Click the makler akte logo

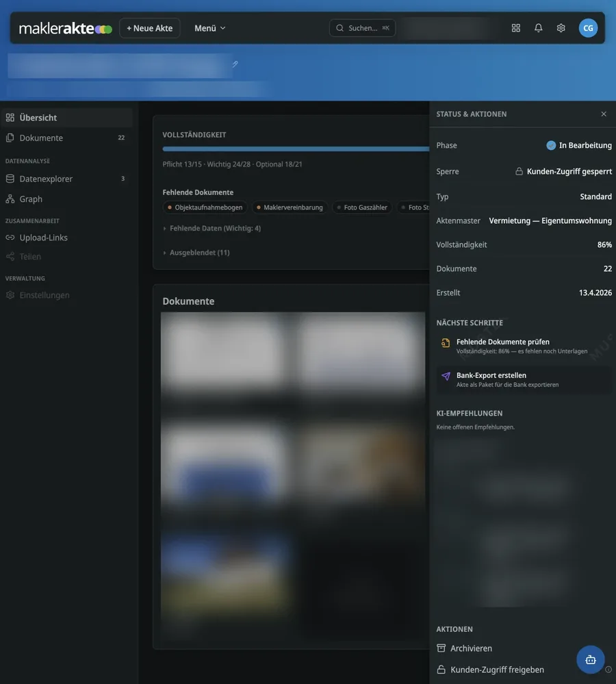point(66,28)
